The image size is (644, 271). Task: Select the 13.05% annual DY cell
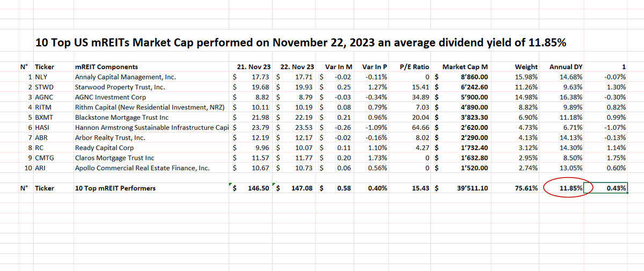click(571, 168)
